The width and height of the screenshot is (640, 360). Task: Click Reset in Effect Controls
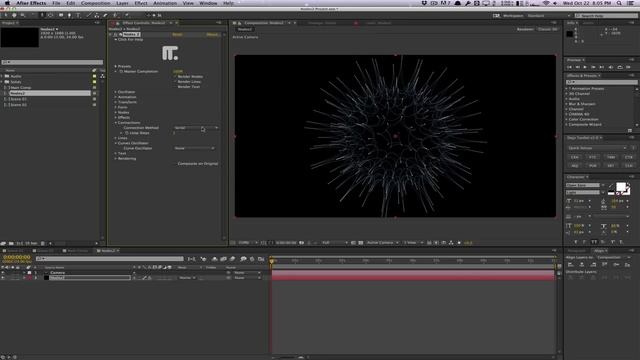click(177, 34)
